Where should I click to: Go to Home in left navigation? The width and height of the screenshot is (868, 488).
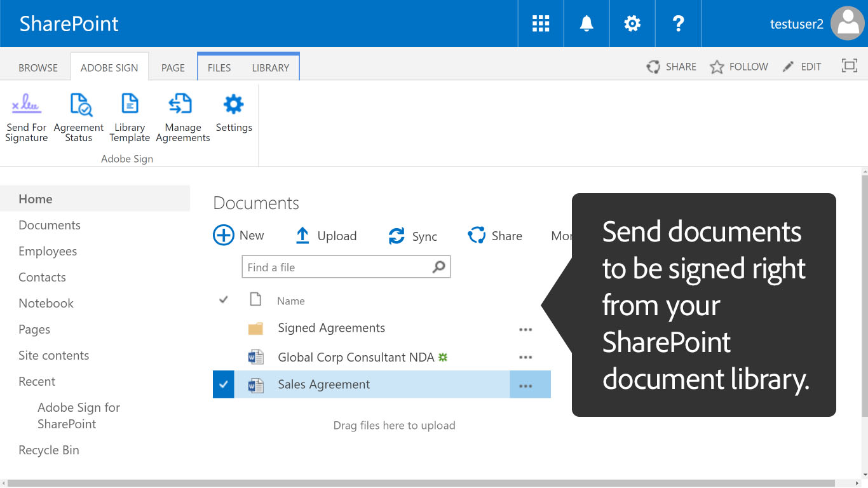point(36,199)
